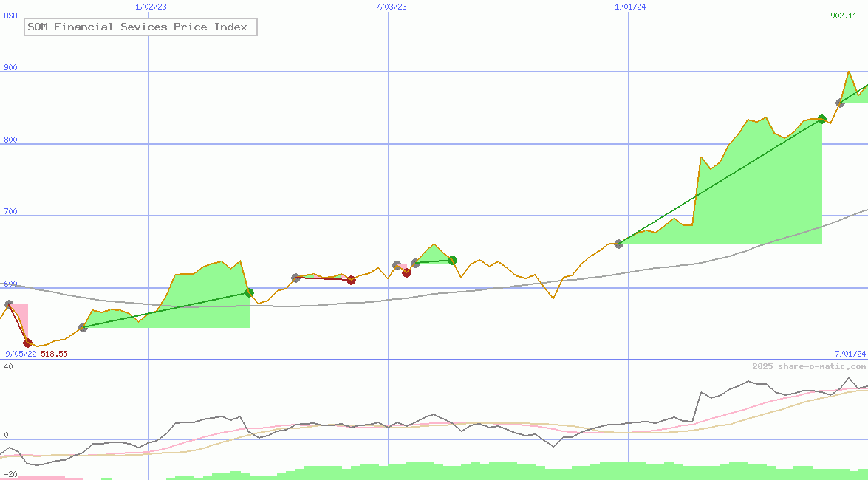Screen dimensions: 868x480
Task: Click the 700 price axis label
Action: [x=10, y=211]
